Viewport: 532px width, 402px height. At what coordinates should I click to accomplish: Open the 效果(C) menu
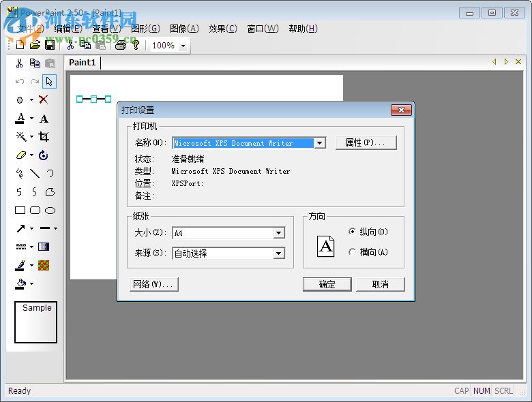point(223,29)
